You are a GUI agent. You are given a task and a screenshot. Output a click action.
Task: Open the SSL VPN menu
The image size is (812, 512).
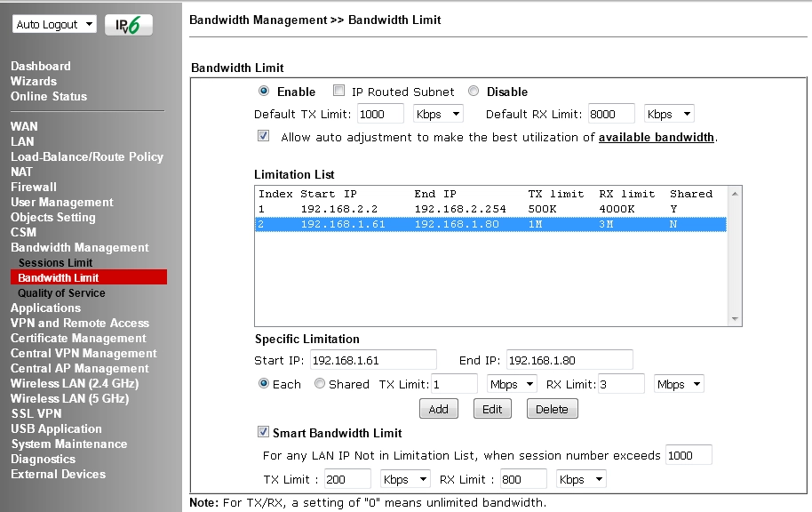point(36,413)
